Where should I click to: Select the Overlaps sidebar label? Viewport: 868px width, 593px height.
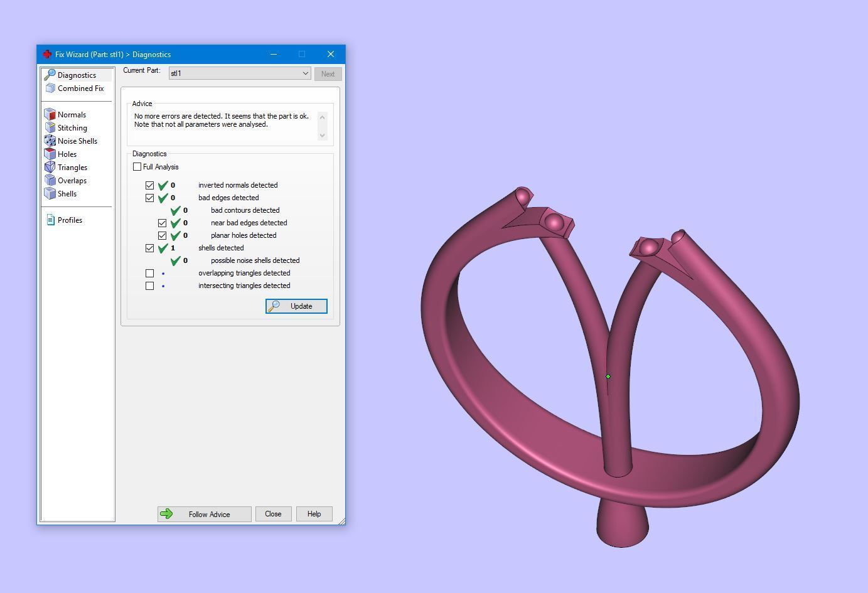coord(72,180)
